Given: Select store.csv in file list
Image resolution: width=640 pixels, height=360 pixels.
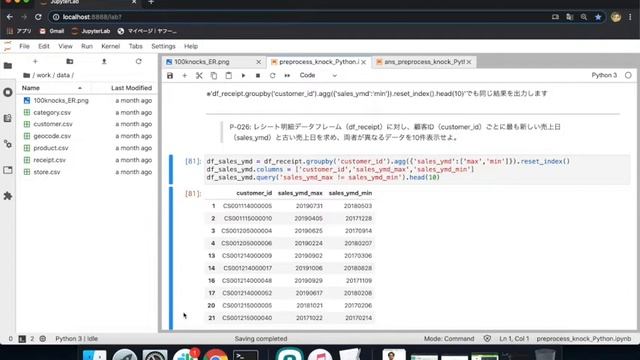Looking at the screenshot, I should pyautogui.click(x=87, y=172).
